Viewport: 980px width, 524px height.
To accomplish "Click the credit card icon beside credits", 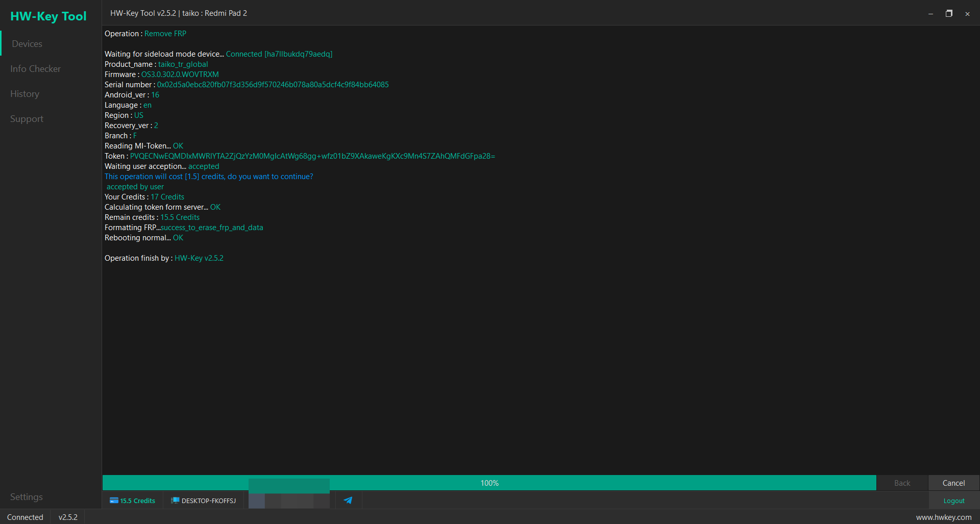I will (x=114, y=501).
